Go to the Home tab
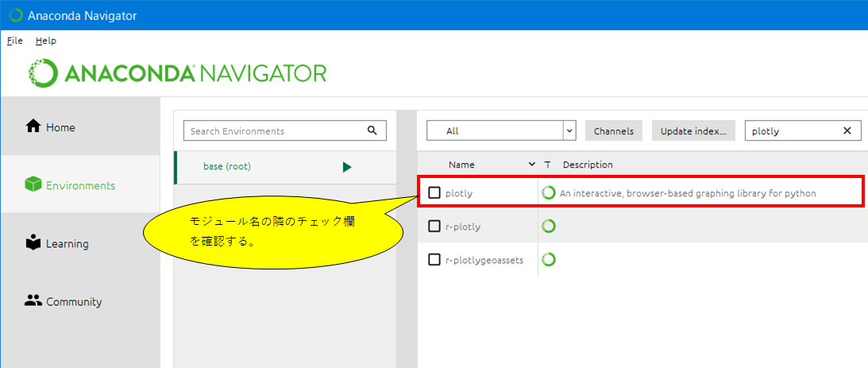Screen dimensions: 868x368 [x=81, y=127]
